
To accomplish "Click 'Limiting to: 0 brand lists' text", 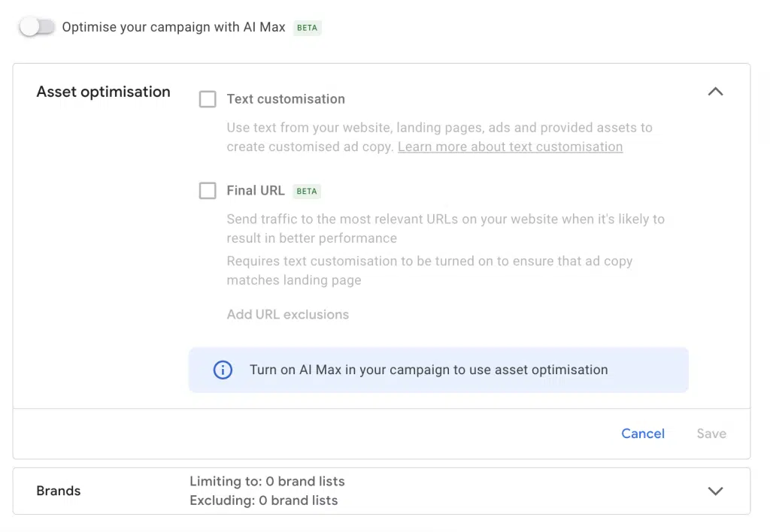I will (267, 482).
